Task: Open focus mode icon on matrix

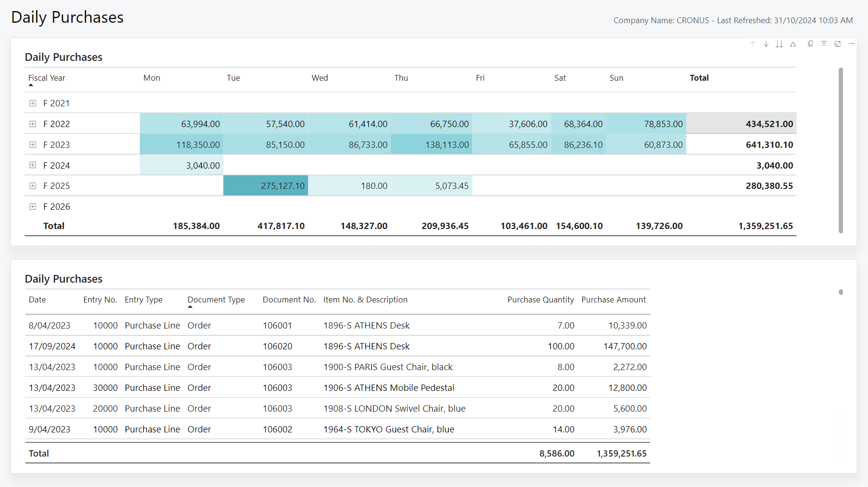Action: coord(838,43)
